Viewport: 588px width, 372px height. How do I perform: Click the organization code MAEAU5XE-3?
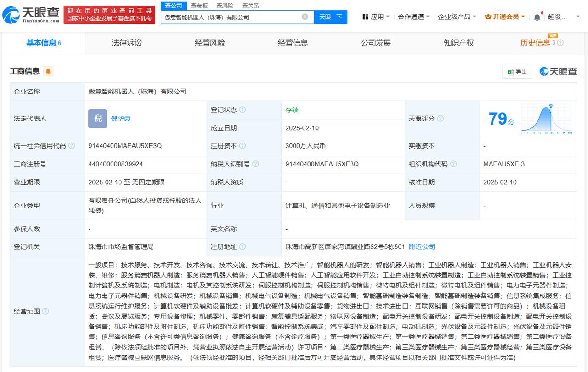(504, 164)
